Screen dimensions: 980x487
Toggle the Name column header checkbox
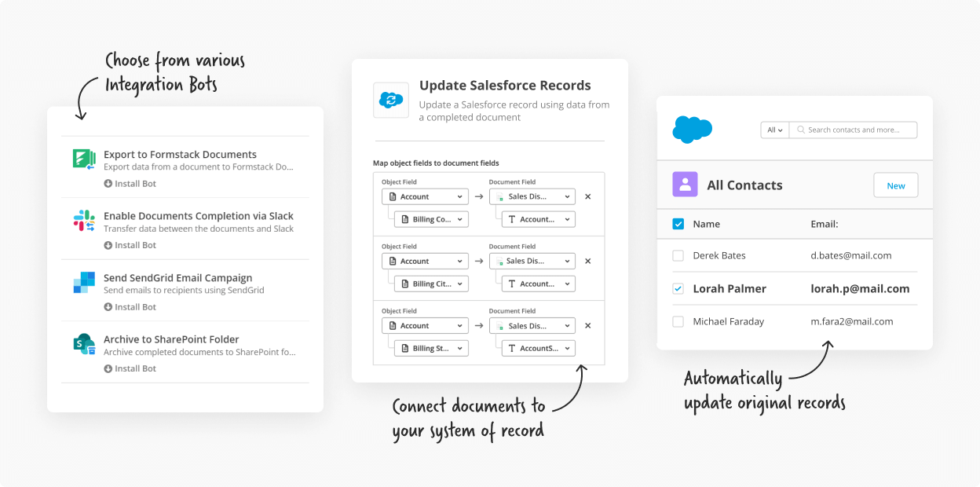coord(678,224)
